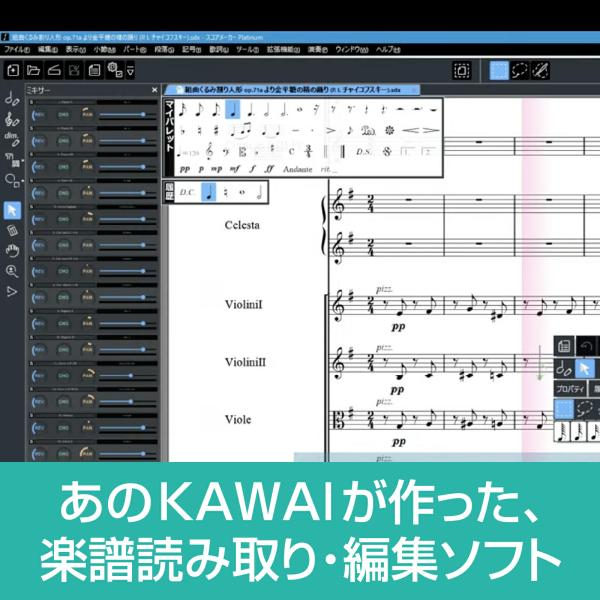
Task: Expand the toolbar overflow dropdown arrow
Action: pos(130,70)
